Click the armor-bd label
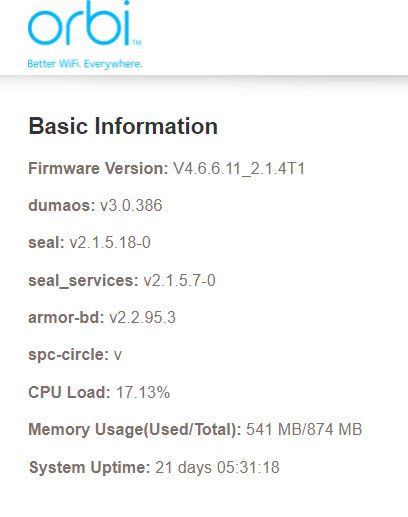 point(66,317)
